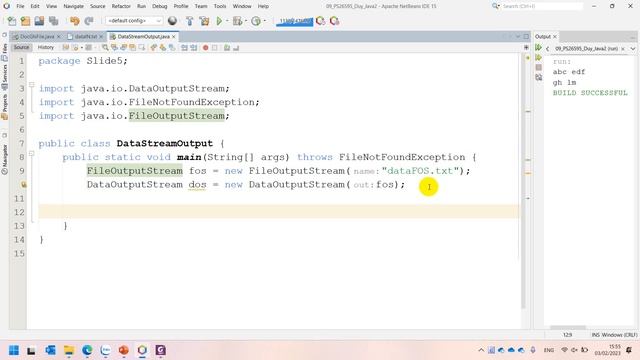The image size is (640, 360).
Task: Close the dataIN.txt editor tab
Action: (101, 37)
